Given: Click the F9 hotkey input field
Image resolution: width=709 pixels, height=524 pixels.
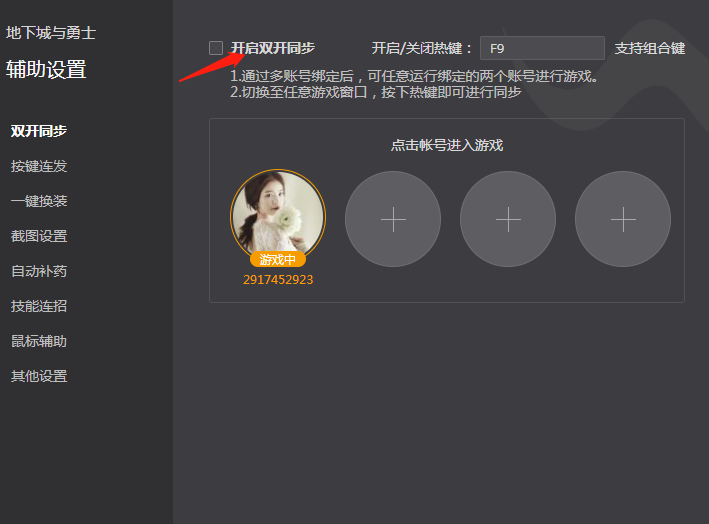Looking at the screenshot, I should (542, 48).
